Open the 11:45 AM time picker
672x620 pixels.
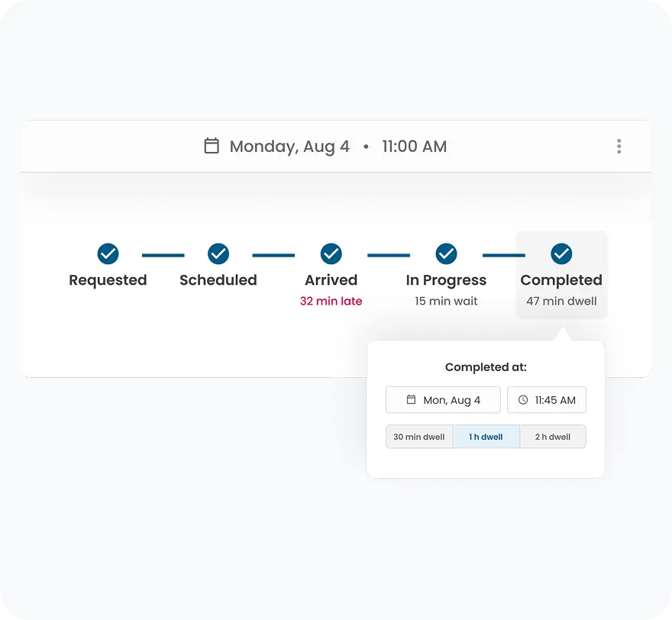[547, 399]
